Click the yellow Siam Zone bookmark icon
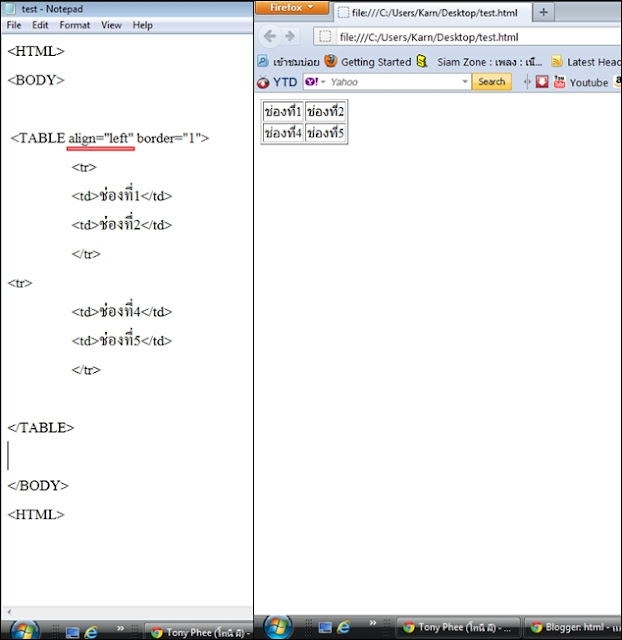This screenshot has width=622, height=640. (422, 61)
